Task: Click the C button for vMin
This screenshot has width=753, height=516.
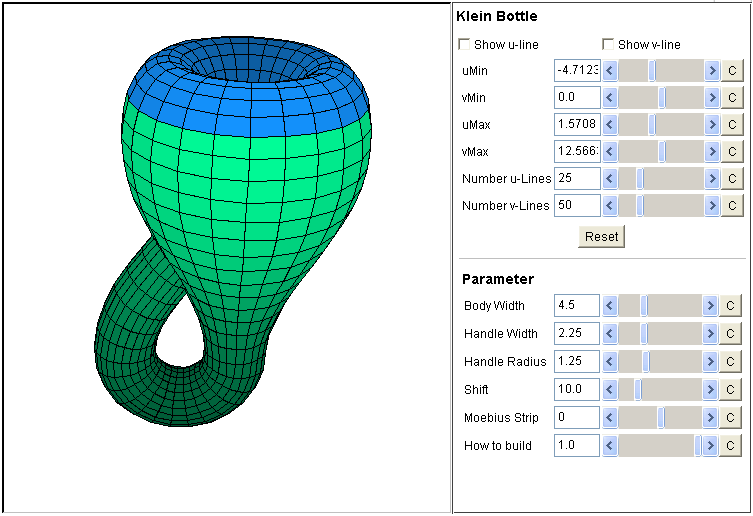Action: coord(732,98)
